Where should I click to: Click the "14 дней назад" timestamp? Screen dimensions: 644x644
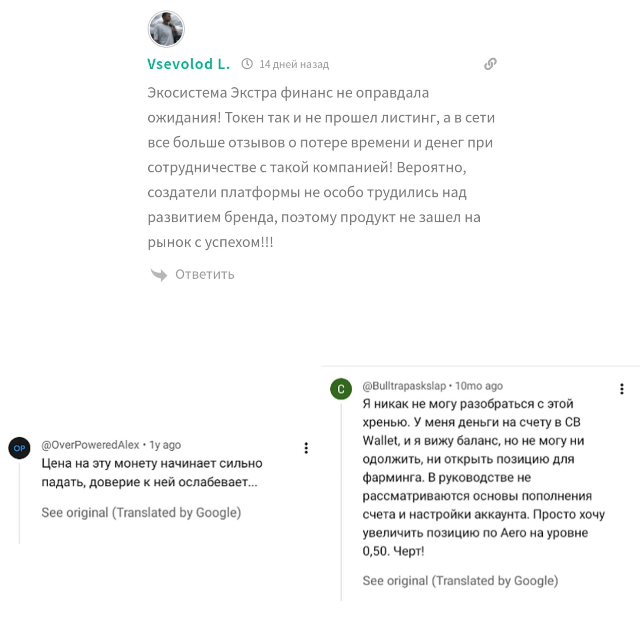pyautogui.click(x=294, y=64)
